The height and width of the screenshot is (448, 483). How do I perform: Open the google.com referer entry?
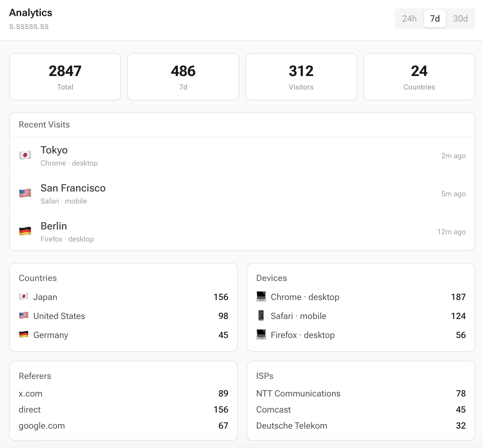[42, 426]
